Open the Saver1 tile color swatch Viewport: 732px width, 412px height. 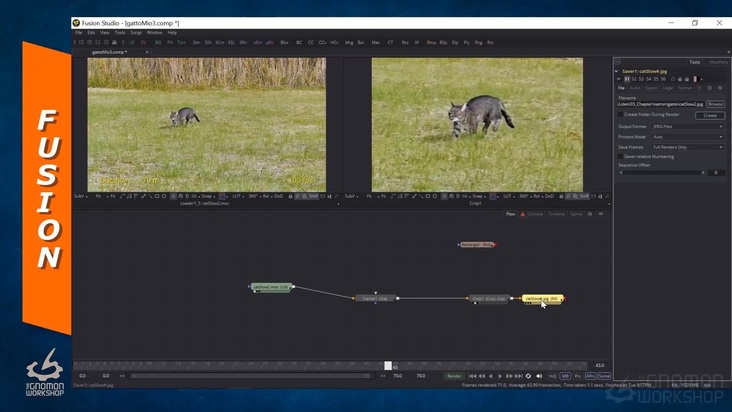coord(695,79)
